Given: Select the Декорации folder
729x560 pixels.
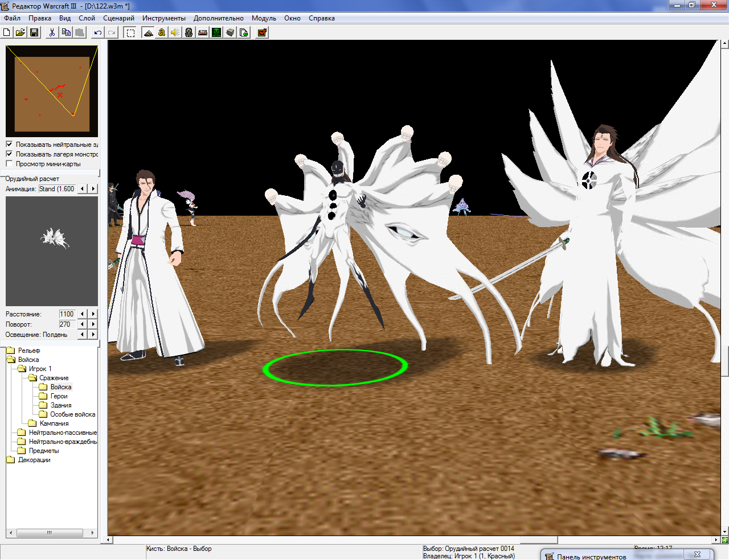Looking at the screenshot, I should tap(34, 460).
